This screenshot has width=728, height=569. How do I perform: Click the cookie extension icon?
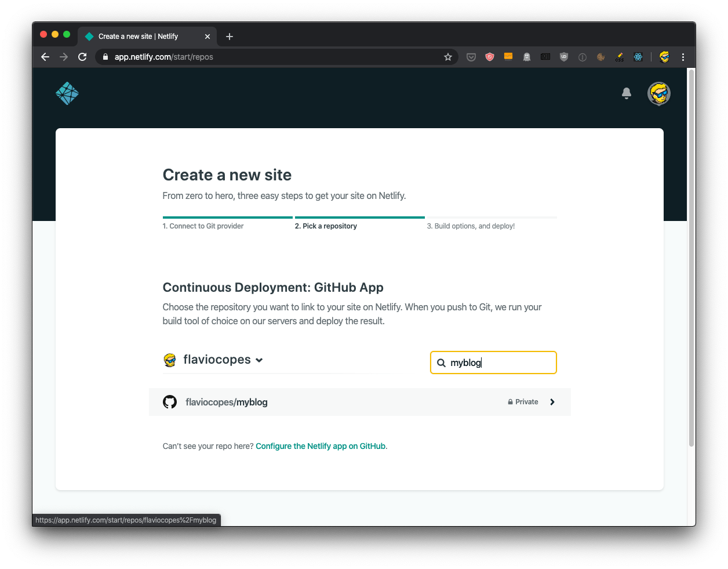coord(601,57)
